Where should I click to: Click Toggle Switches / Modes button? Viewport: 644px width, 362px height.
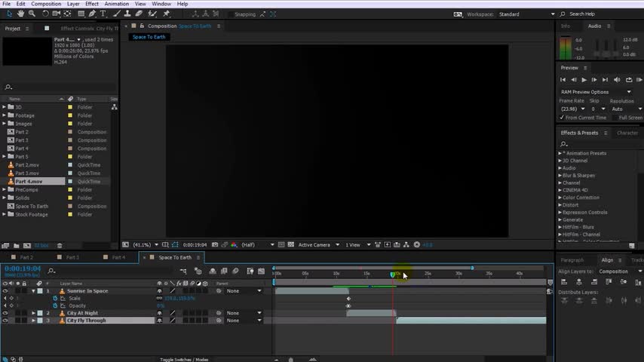coord(186,359)
